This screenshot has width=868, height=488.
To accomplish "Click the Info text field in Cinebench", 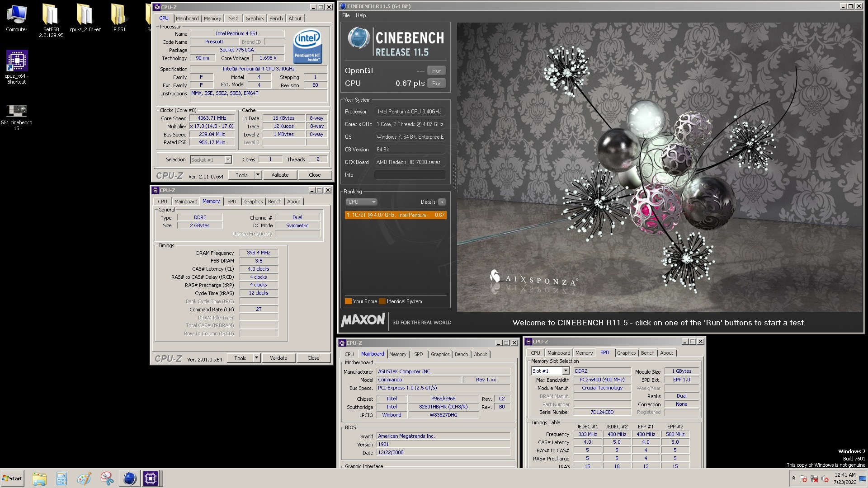I will pyautogui.click(x=410, y=175).
